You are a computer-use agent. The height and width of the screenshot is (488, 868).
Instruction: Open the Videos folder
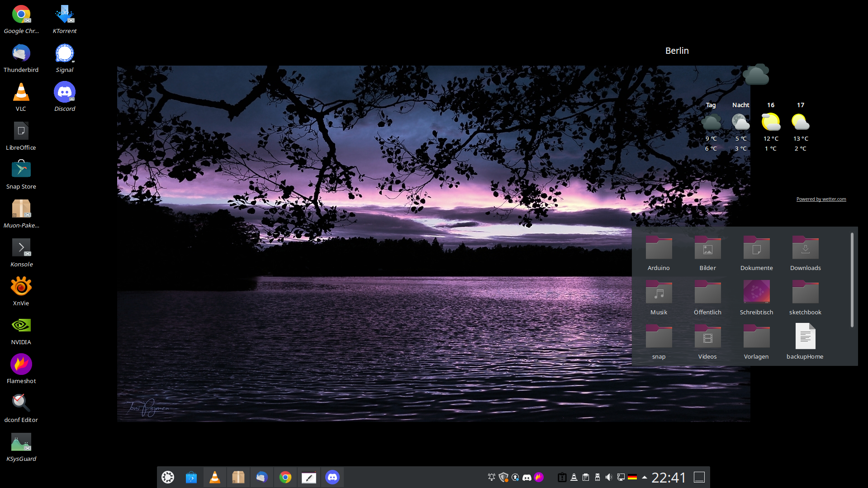(x=707, y=342)
